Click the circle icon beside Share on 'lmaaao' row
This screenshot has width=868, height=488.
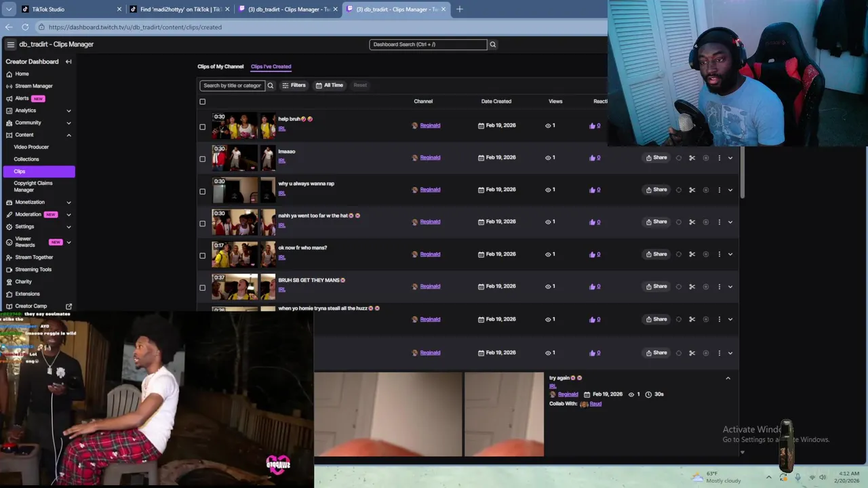[678, 158]
